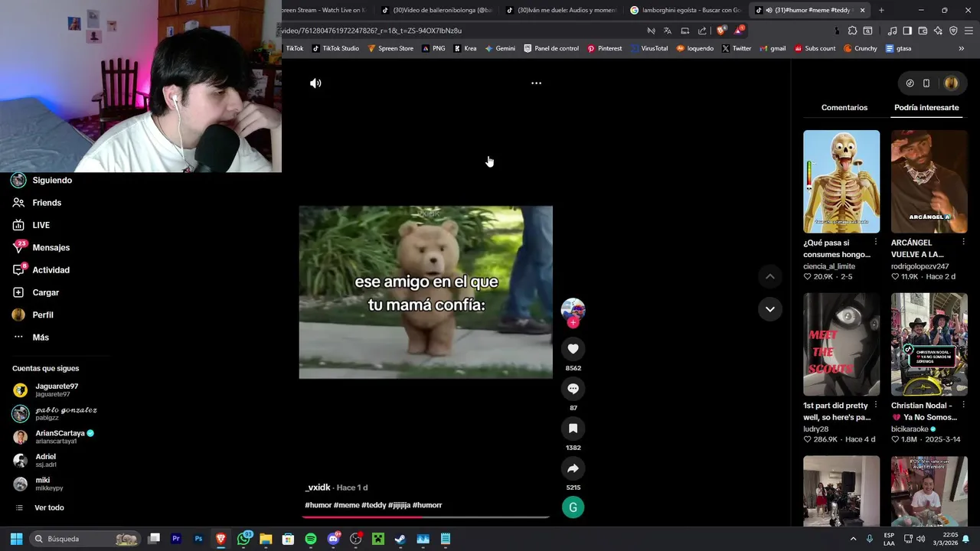Image resolution: width=980 pixels, height=551 pixels.
Task: Open options for the 1st part video card
Action: tap(876, 405)
